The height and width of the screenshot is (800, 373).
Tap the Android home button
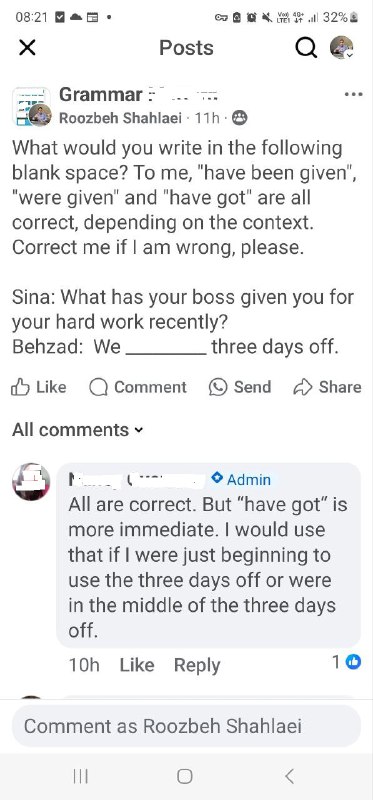(x=185, y=777)
